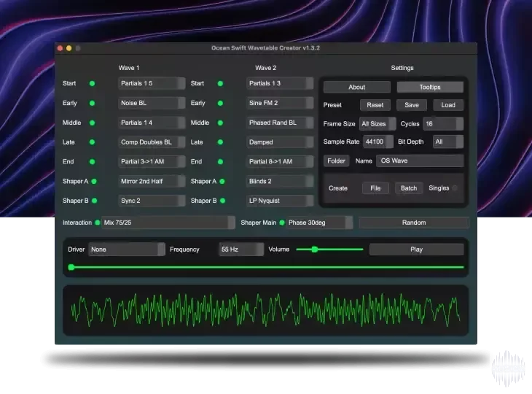
Task: Create a single File wavetable
Action: tap(375, 188)
